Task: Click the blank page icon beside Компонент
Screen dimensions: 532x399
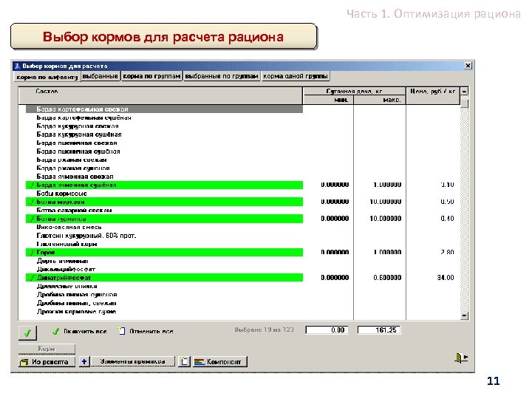Action: coord(184,361)
